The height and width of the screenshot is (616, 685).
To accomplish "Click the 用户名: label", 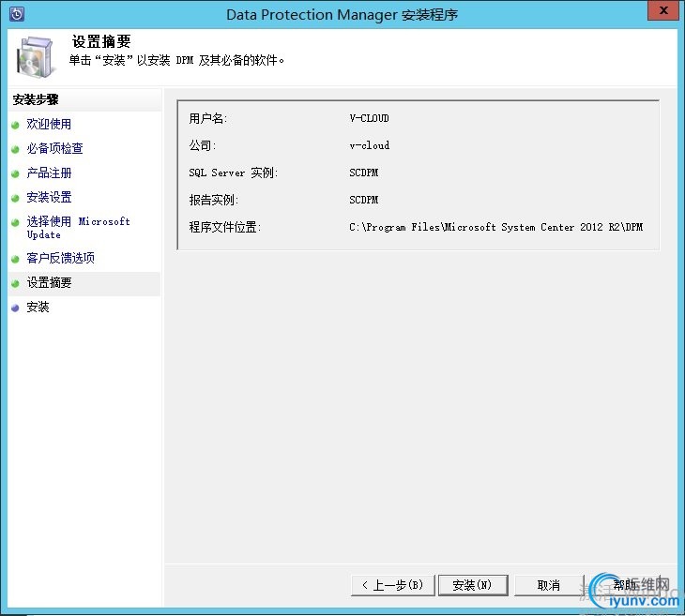I will point(208,118).
